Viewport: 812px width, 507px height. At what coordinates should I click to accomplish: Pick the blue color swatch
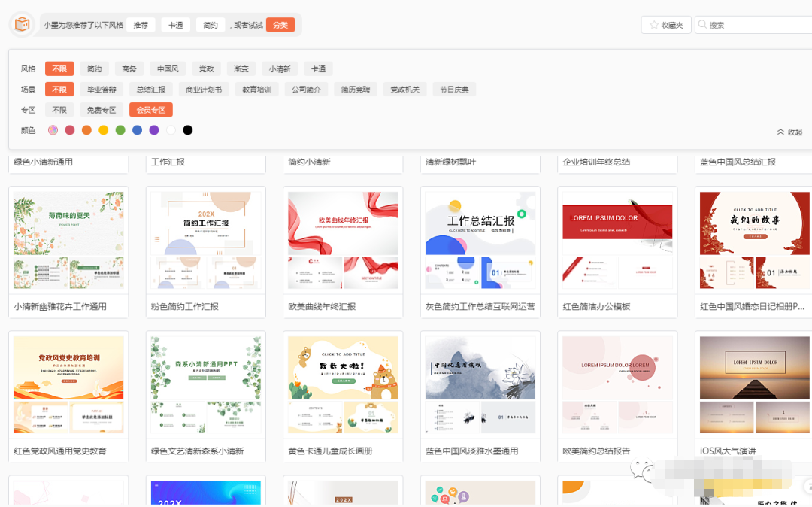pos(138,130)
